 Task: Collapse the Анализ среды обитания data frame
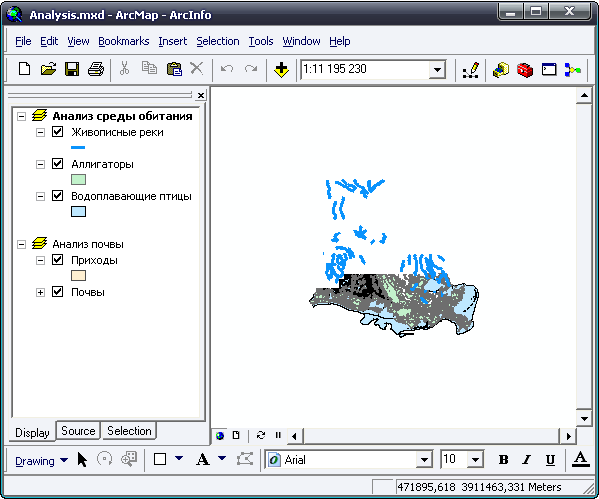click(21, 117)
